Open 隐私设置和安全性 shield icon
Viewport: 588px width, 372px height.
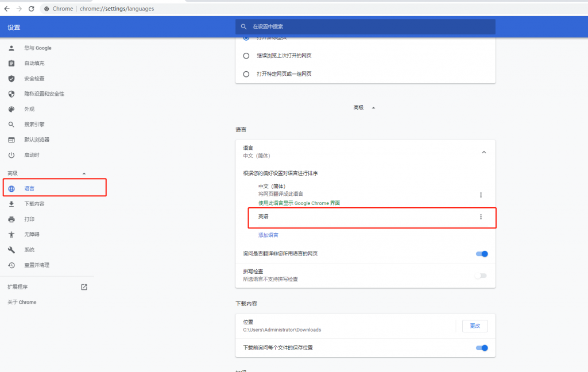coord(11,94)
